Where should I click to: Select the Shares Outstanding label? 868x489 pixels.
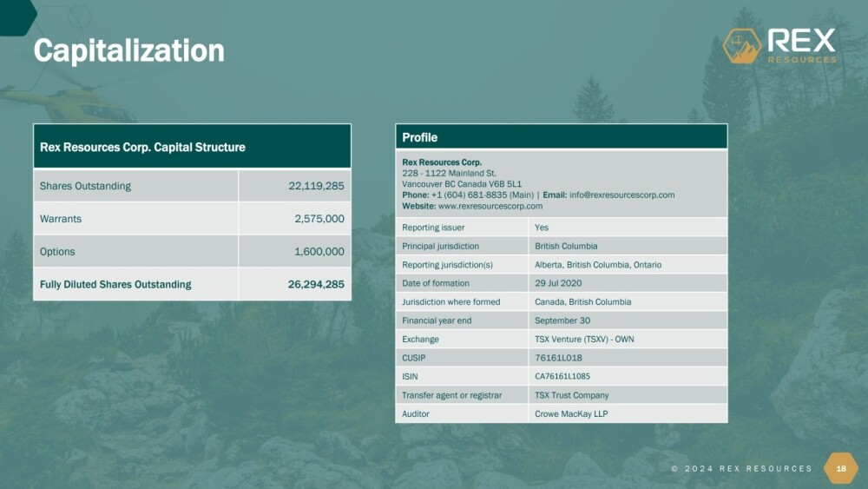pyautogui.click(x=85, y=186)
